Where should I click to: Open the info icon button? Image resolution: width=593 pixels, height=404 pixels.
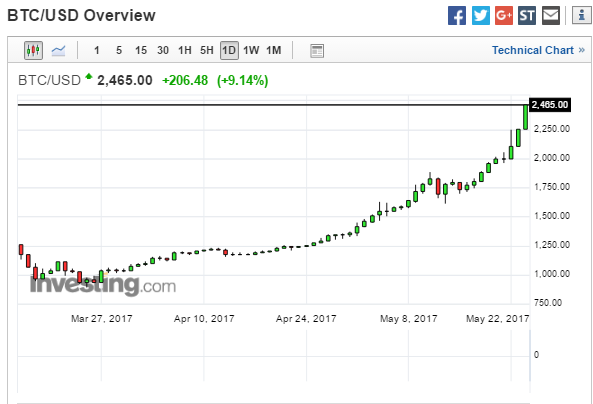(581, 16)
